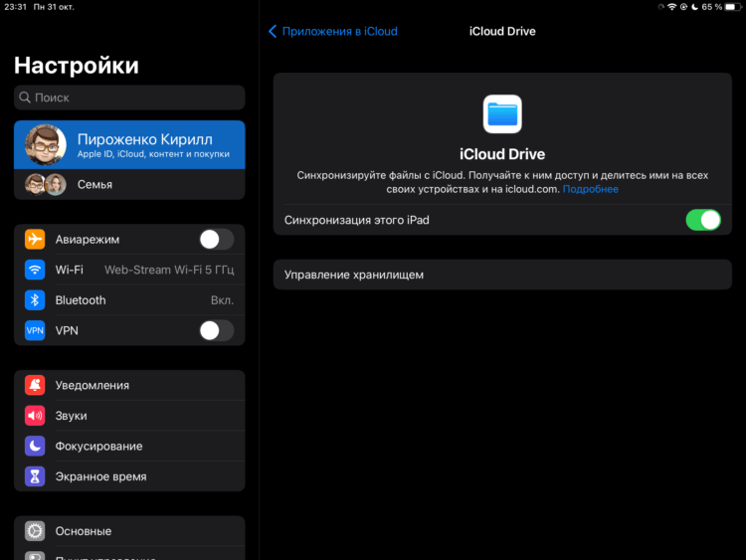Open Семья family sharing row
Screen dimensions: 746x560
129,184
